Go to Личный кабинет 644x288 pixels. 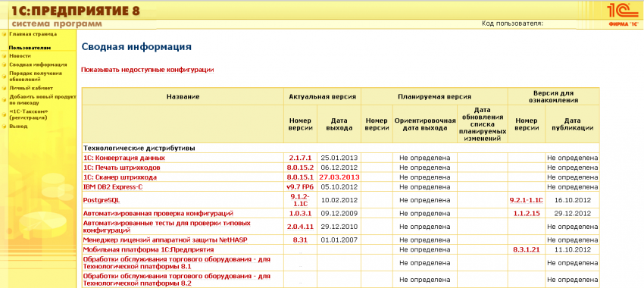(x=31, y=88)
